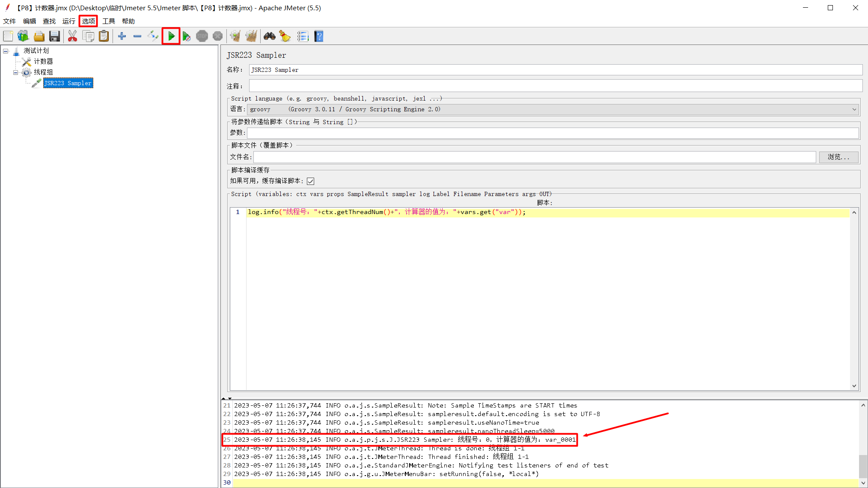Click the Reset search icon
The width and height of the screenshot is (868, 488).
[285, 36]
